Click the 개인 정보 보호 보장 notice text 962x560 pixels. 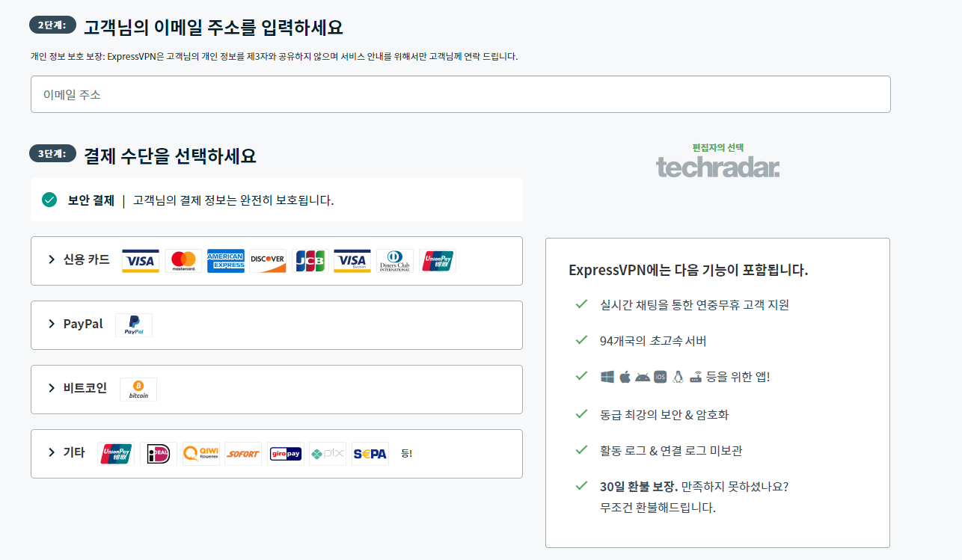tap(274, 56)
